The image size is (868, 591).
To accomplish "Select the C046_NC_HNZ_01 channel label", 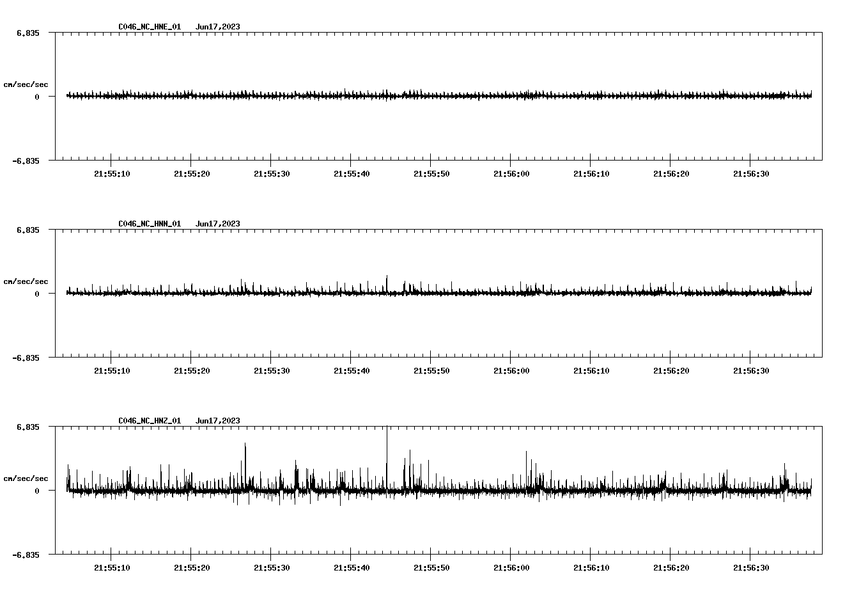I will tap(149, 421).
